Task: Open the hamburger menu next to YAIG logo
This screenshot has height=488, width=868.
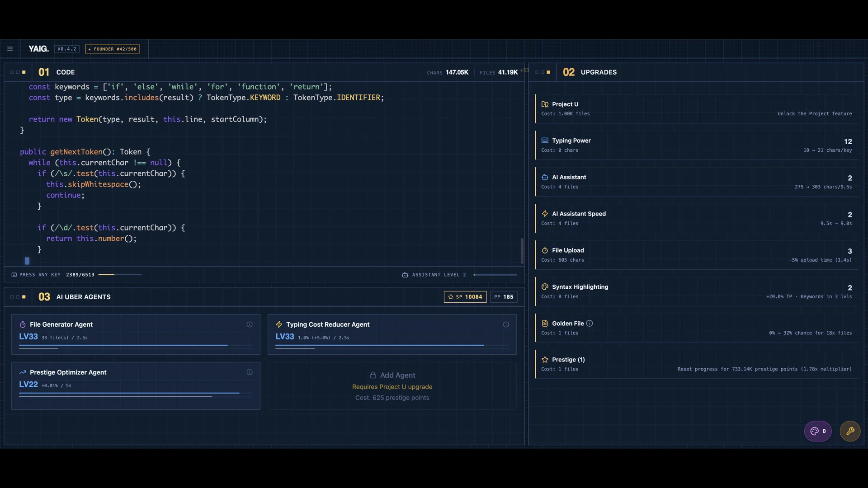Action: point(10,49)
